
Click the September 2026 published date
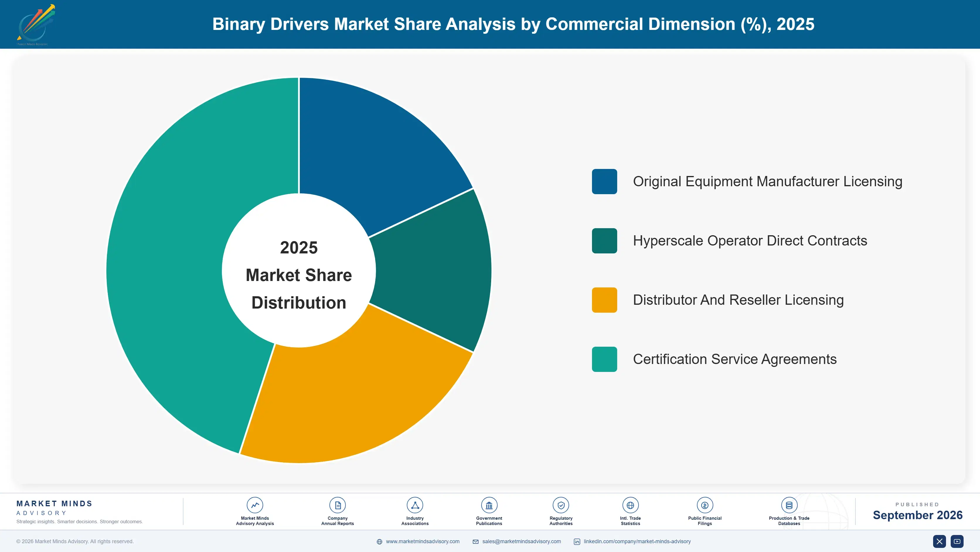point(917,515)
